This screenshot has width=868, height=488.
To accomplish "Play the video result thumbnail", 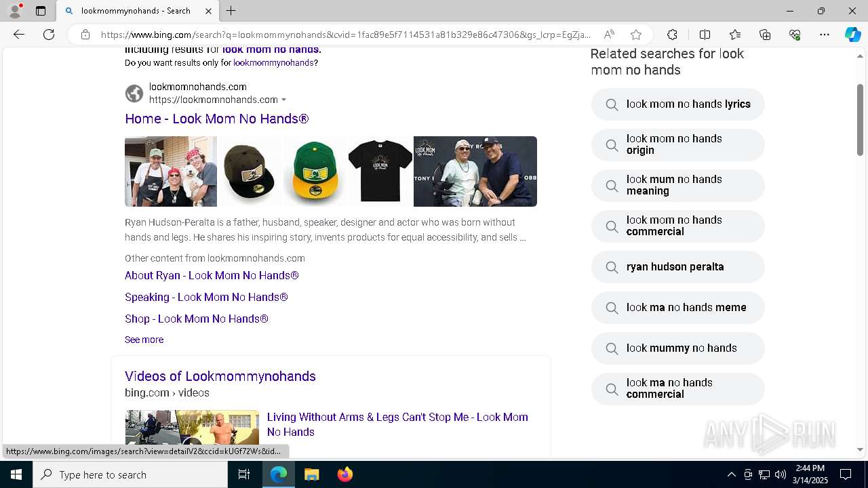I will [192, 427].
